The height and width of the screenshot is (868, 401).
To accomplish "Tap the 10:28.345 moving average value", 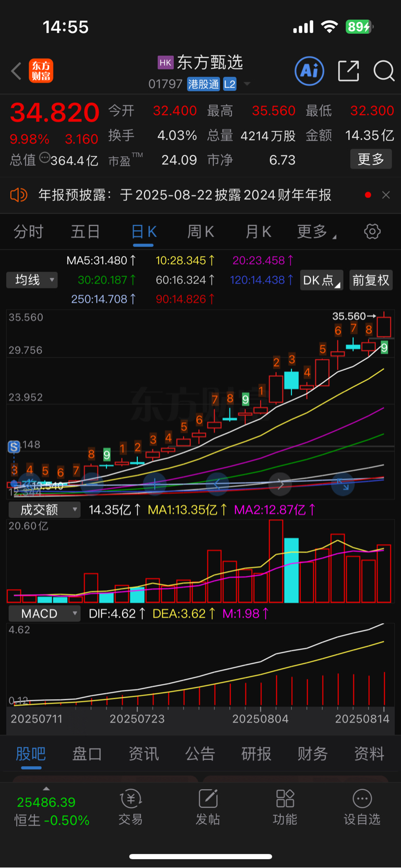I will tap(185, 260).
